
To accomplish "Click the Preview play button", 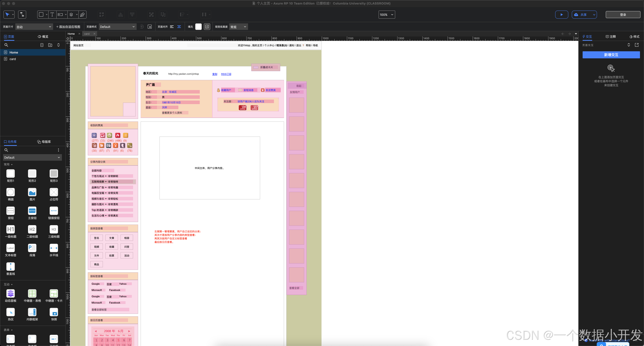I will coord(561,15).
